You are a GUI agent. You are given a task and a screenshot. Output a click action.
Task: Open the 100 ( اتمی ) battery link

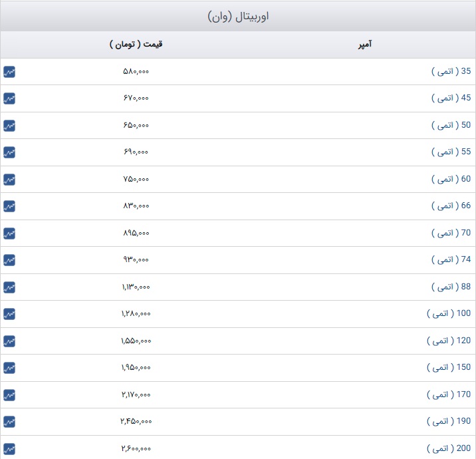tap(449, 313)
